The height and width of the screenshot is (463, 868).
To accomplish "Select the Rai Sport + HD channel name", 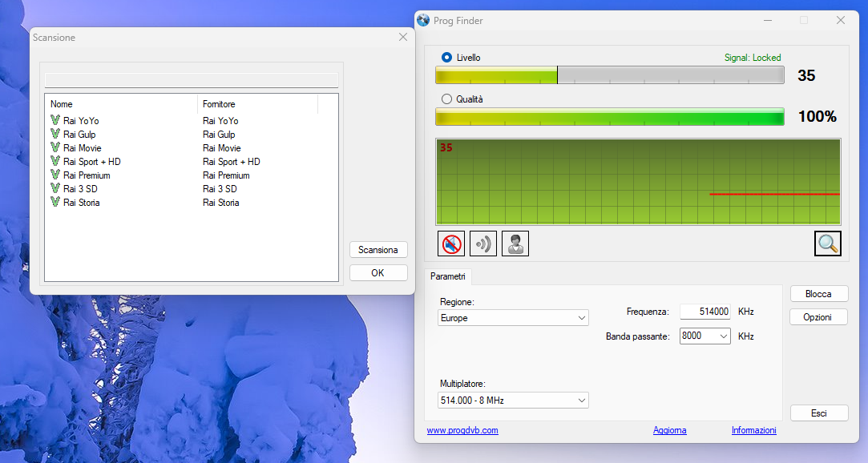I will (x=92, y=162).
